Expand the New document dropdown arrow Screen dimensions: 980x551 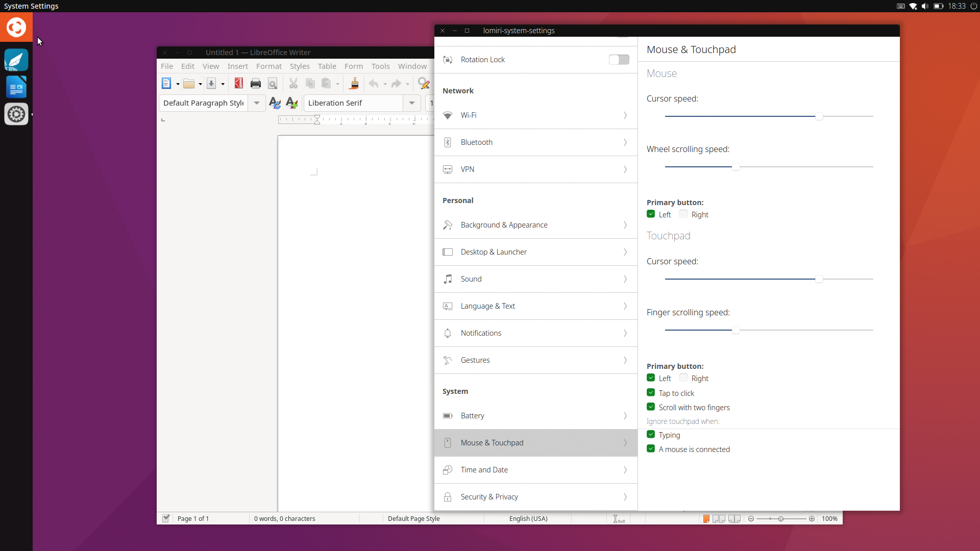click(x=178, y=84)
